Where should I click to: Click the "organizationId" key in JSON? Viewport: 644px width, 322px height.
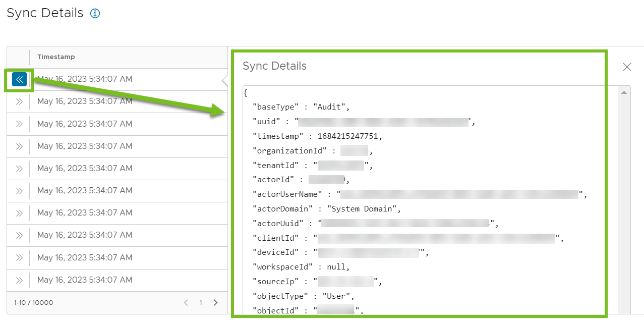click(290, 150)
